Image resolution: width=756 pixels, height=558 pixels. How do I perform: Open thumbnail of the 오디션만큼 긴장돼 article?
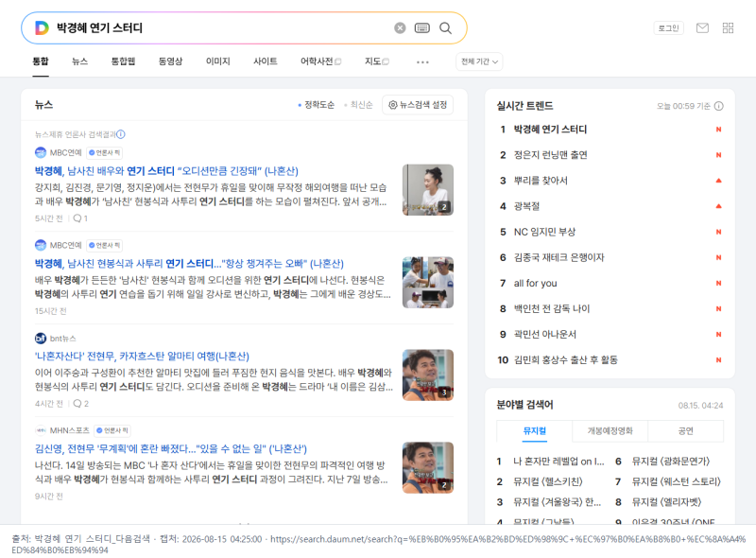(428, 190)
